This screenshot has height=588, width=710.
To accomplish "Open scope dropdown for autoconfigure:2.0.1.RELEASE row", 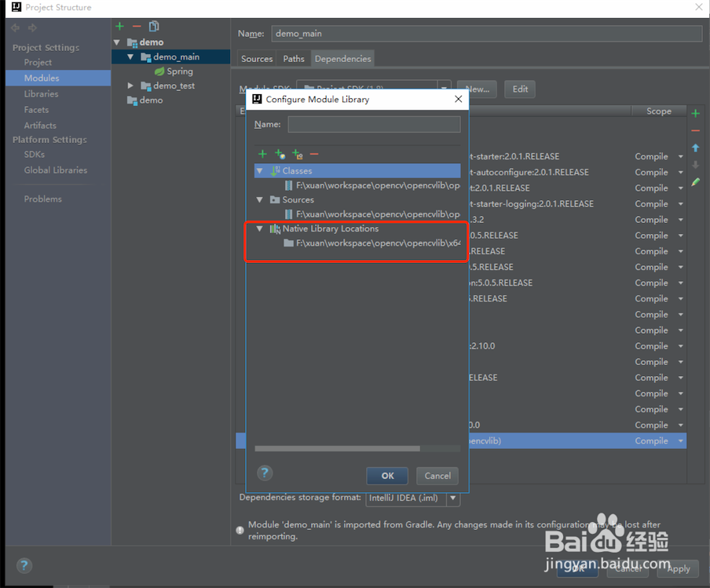I will pos(681,173).
